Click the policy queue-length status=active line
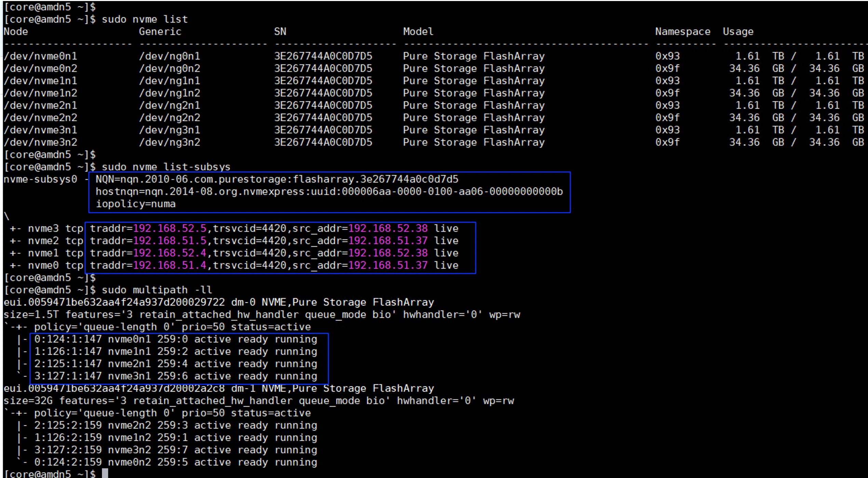This screenshot has width=868, height=478. tap(157, 327)
